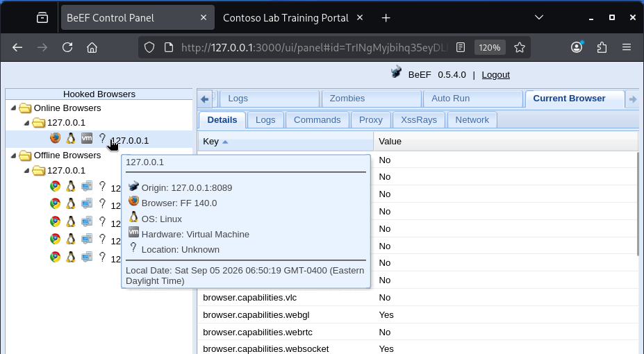This screenshot has height=354, width=644.
Task: Switch to Contoso Lab Training Portal tab
Action: pyautogui.click(x=286, y=18)
